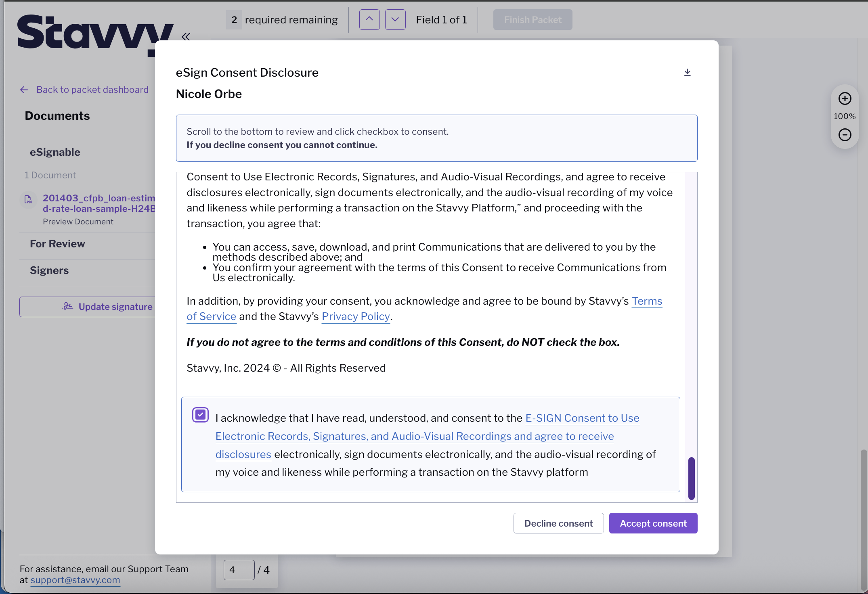Open the Privacy Policy link
This screenshot has height=594, width=868.
tap(356, 316)
